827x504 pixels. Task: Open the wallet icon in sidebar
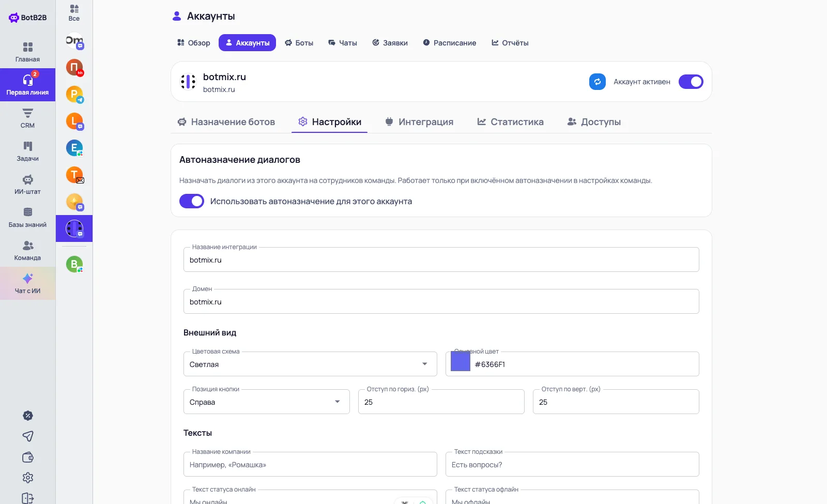click(x=28, y=457)
